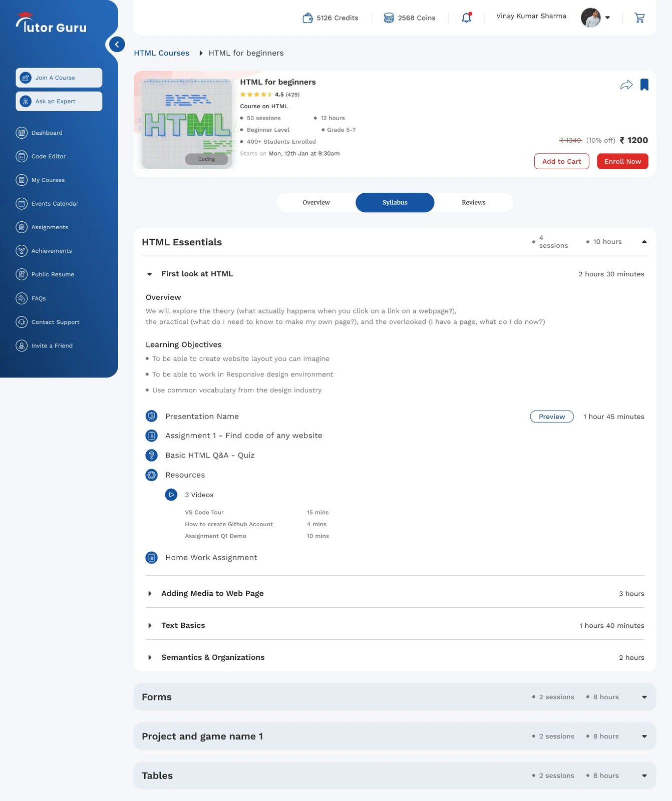The width and height of the screenshot is (672, 801).
Task: Toggle the bookmark for HTML for beginners
Action: tap(644, 85)
